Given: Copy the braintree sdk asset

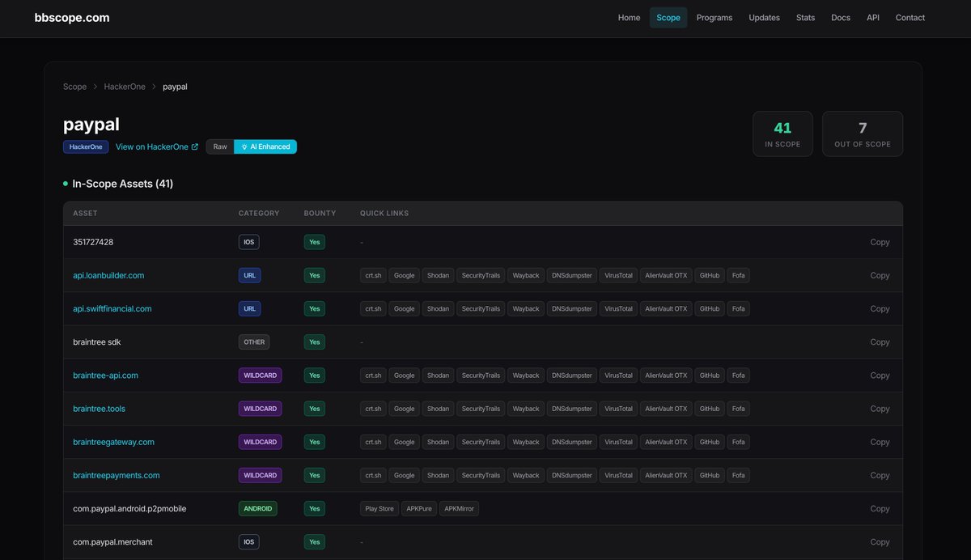Looking at the screenshot, I should 880,342.
